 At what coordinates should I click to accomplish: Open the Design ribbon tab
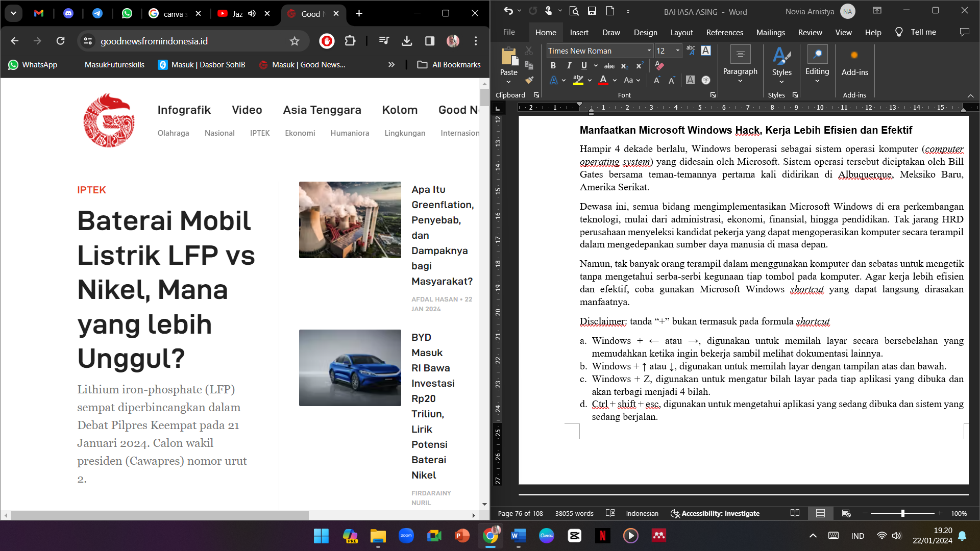click(645, 32)
